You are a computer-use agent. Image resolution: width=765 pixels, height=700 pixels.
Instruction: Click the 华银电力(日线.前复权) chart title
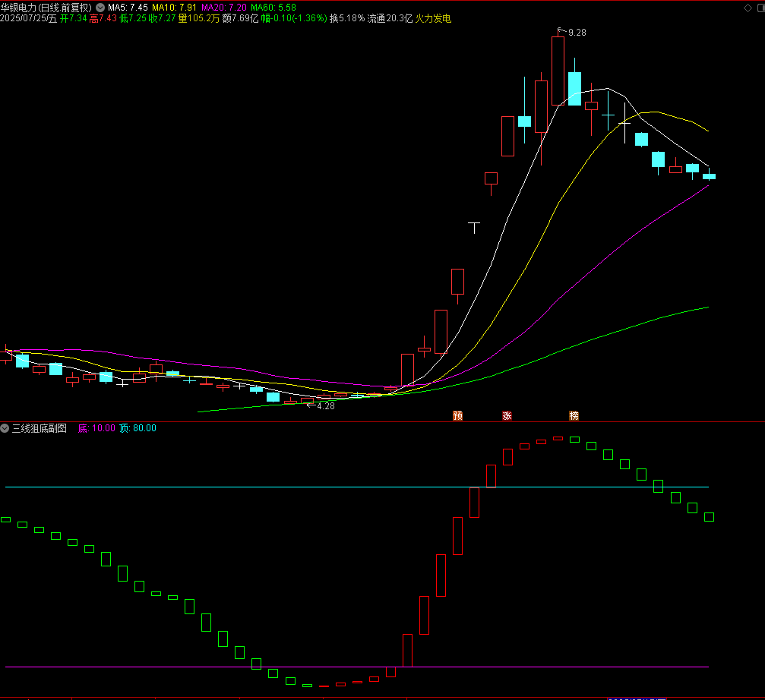[46, 8]
